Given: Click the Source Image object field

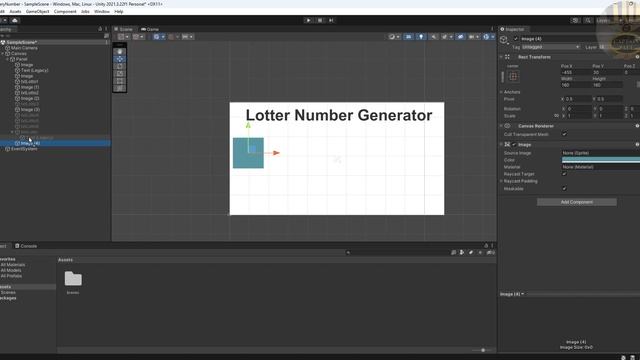Looking at the screenshot, I should [600, 153].
